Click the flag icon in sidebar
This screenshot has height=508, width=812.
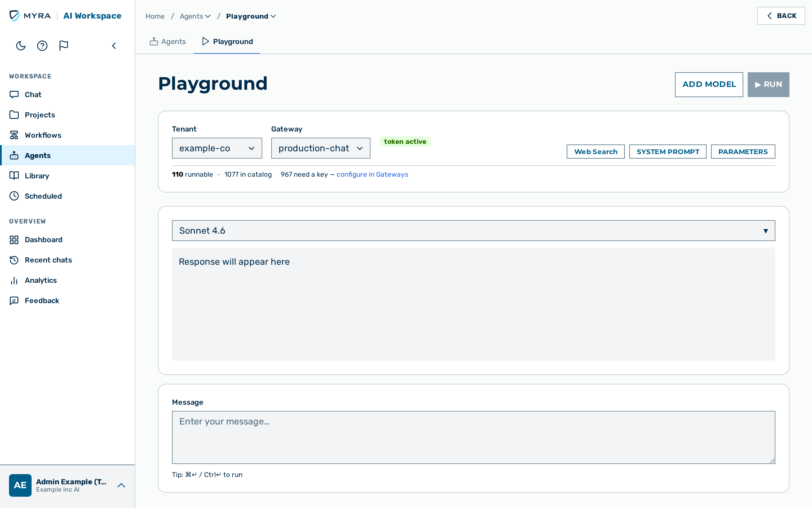coord(64,46)
